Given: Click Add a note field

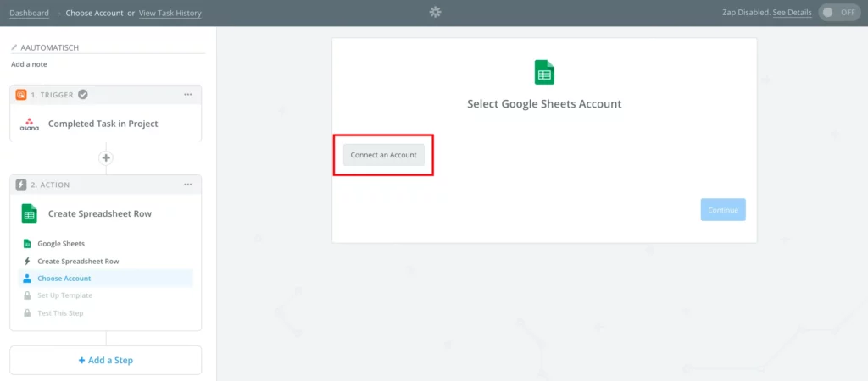Looking at the screenshot, I should click(x=30, y=64).
